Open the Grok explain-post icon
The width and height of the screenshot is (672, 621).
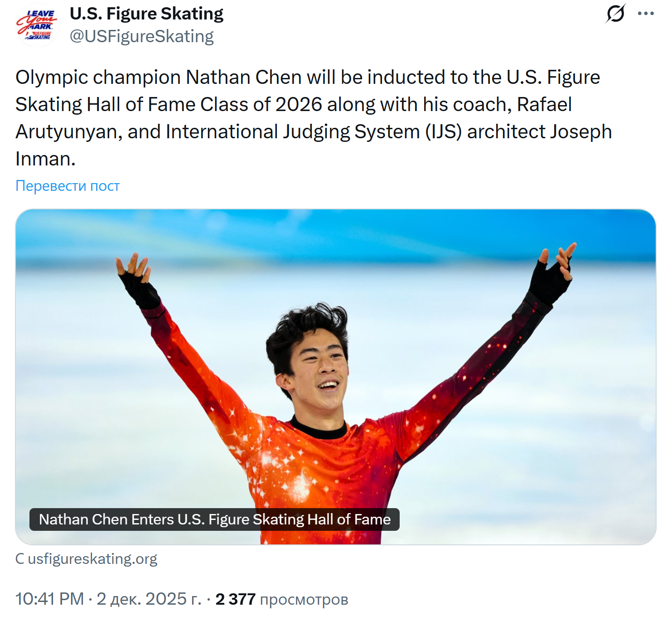(616, 14)
